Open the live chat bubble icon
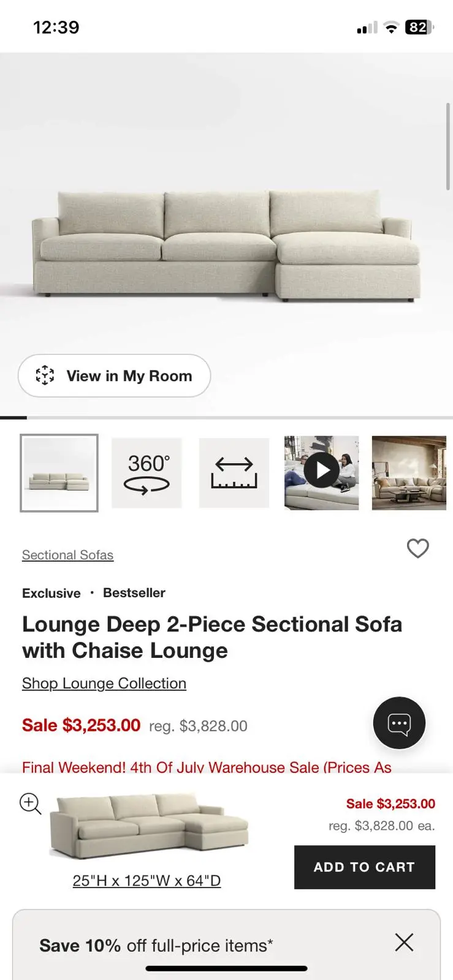Viewport: 453px width, 980px height. (x=399, y=723)
